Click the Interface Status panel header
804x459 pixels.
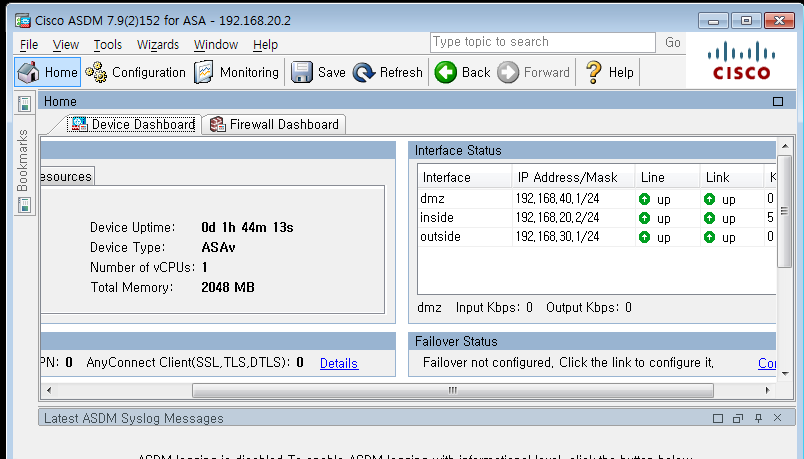pyautogui.click(x=592, y=150)
